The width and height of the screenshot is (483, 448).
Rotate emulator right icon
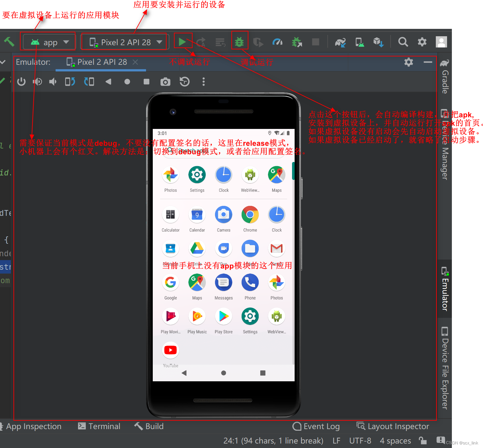(x=89, y=82)
